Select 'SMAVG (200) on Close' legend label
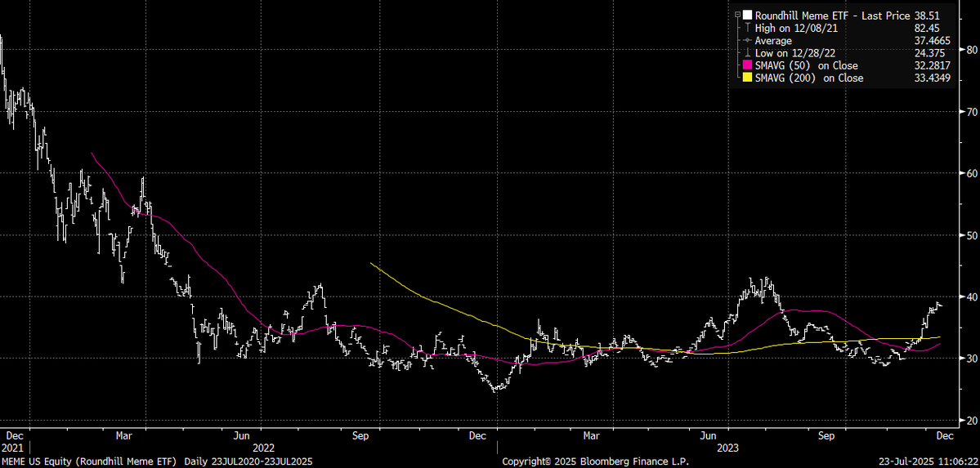This screenshot has height=468, width=980. (809, 78)
